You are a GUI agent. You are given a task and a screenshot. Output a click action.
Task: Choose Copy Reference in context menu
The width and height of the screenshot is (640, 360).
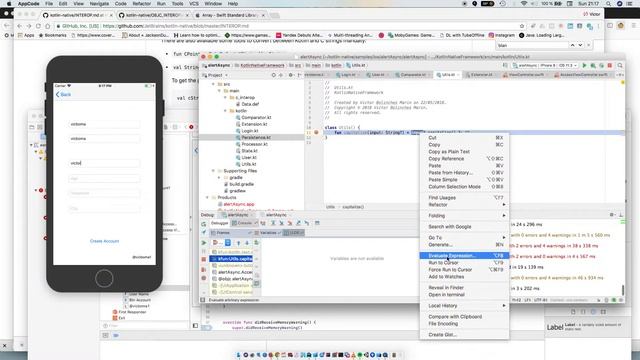(x=464, y=159)
